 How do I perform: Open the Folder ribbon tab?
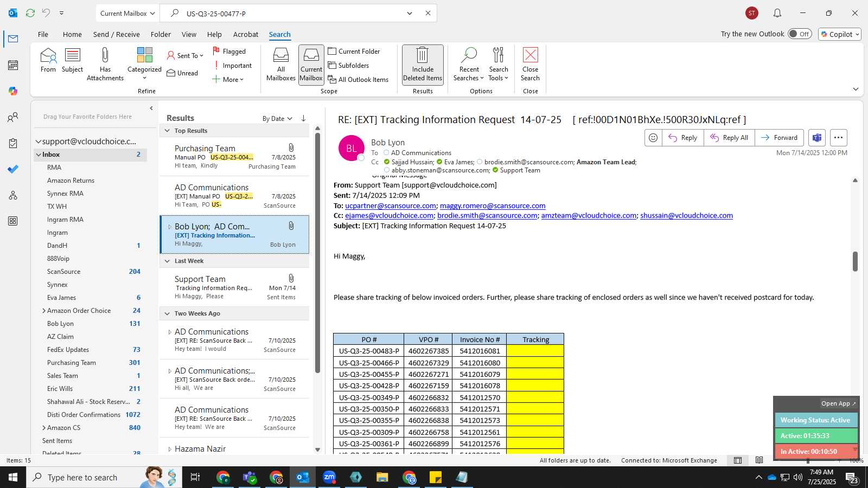coord(161,34)
